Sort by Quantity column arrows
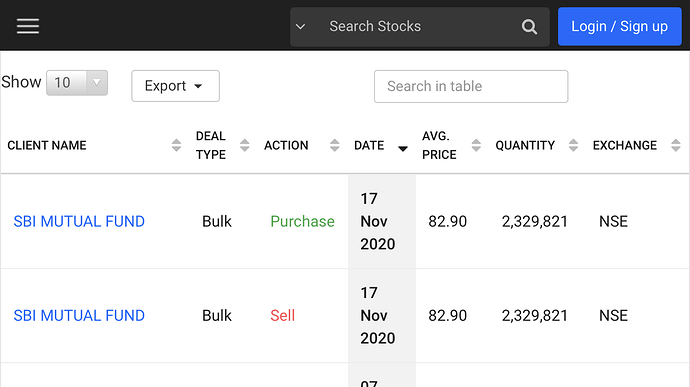690x387 pixels. 573,145
